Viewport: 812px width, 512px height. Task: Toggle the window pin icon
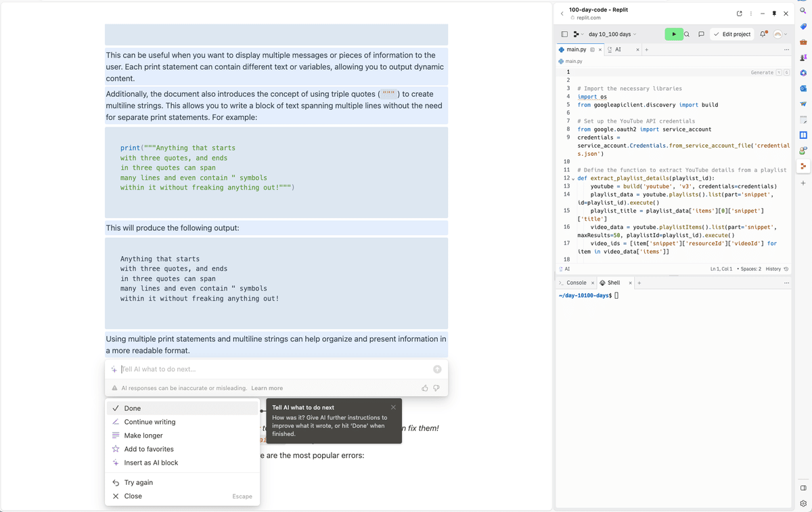[774, 13]
